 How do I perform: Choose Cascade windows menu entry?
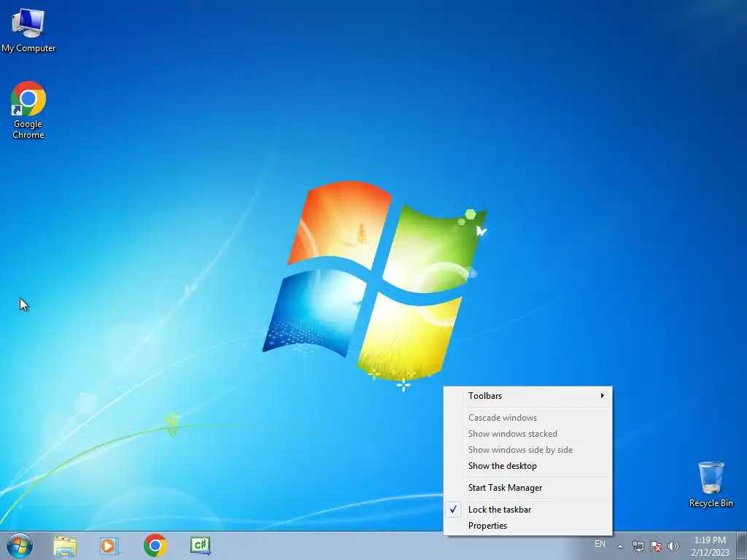pos(528,418)
